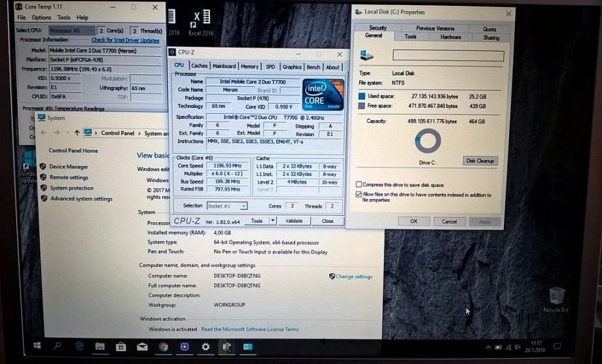Switch to the Graphics tab in CPU-Z
Screen dimensions: 602x364
tap(292, 67)
